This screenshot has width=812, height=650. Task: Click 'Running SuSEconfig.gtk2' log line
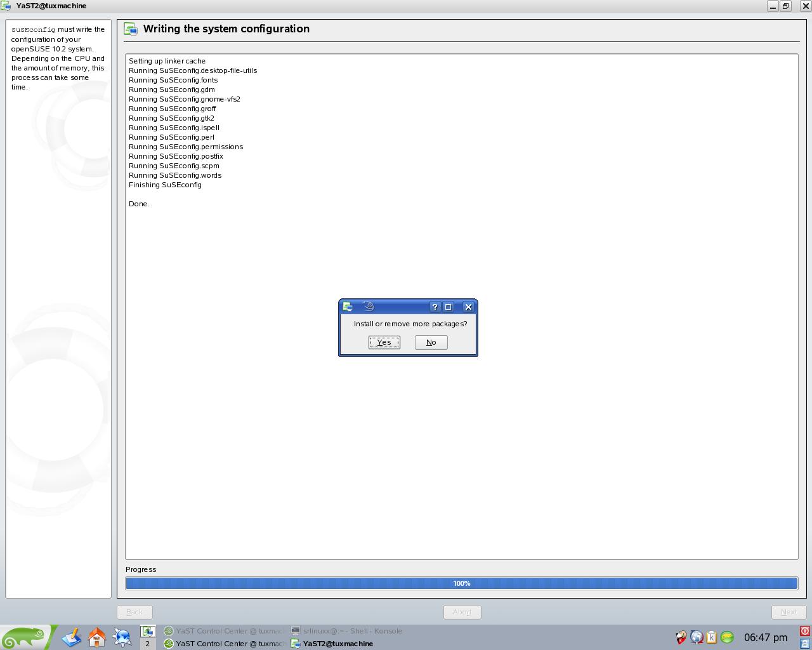[171, 118]
